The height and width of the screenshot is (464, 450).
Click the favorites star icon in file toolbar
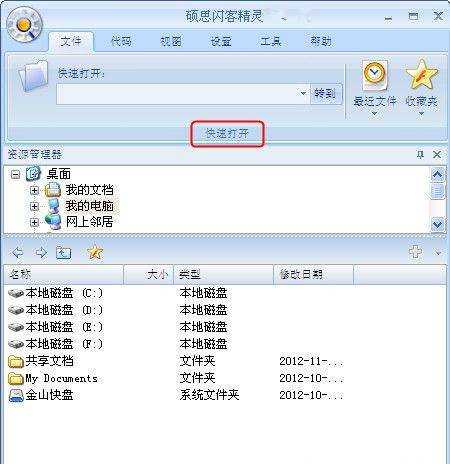click(x=95, y=252)
